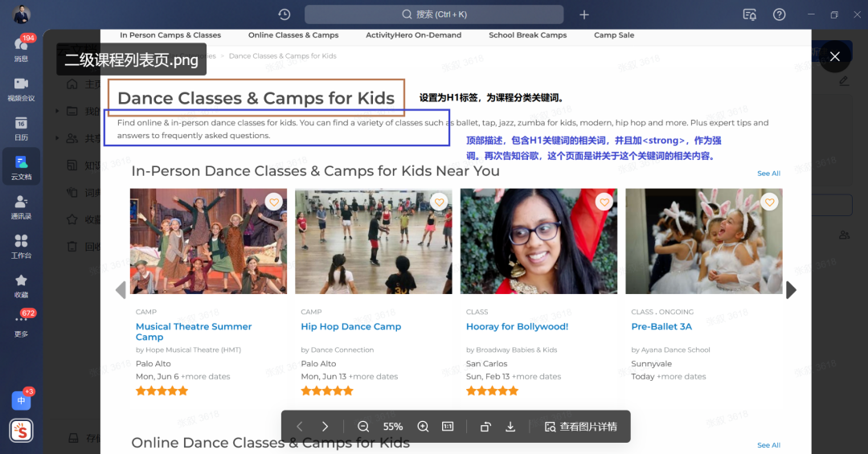Open 通讯录 contacts in sidebar
Image resolution: width=868 pixels, height=454 pixels.
point(21,206)
